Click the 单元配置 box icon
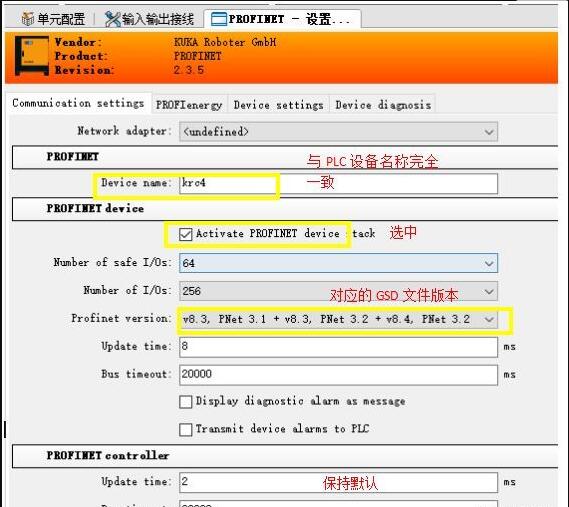This screenshot has height=507, width=569. point(28,19)
